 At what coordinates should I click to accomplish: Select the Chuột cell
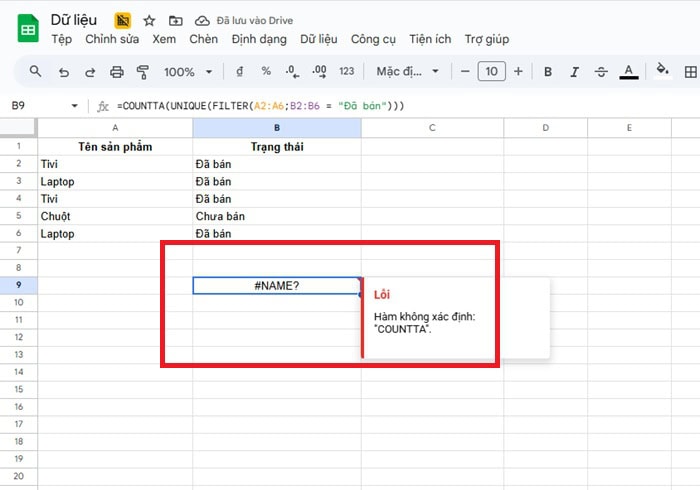point(115,216)
